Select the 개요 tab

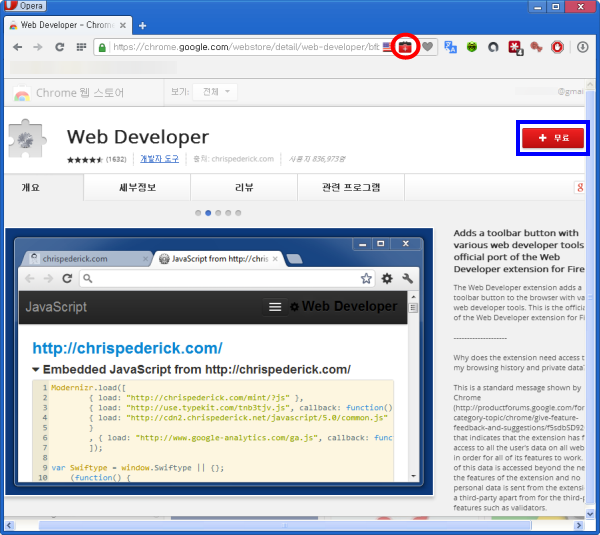tap(44, 187)
